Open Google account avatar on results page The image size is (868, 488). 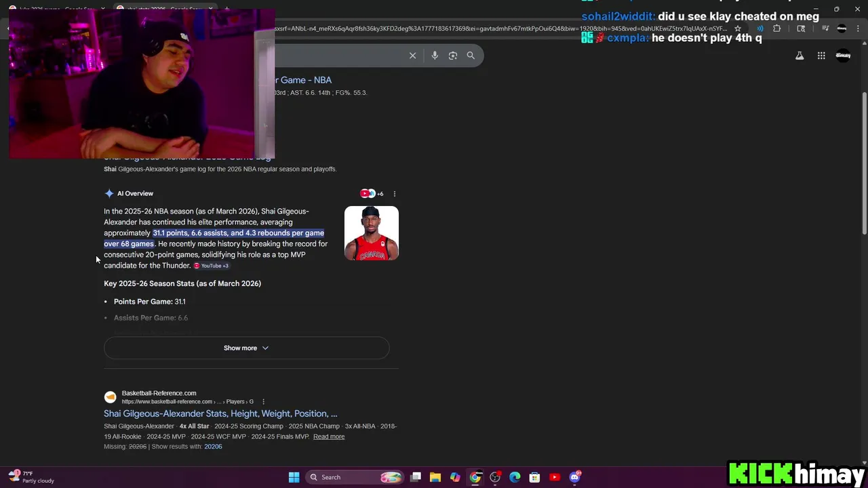coord(843,56)
